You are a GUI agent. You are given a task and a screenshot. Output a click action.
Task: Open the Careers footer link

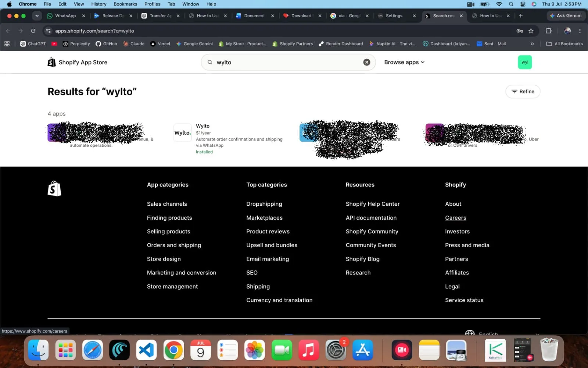[x=456, y=218]
